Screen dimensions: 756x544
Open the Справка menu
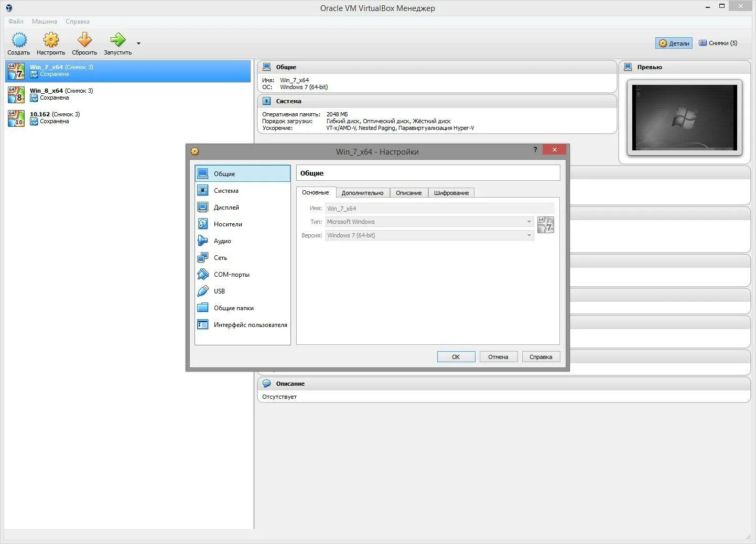click(78, 21)
